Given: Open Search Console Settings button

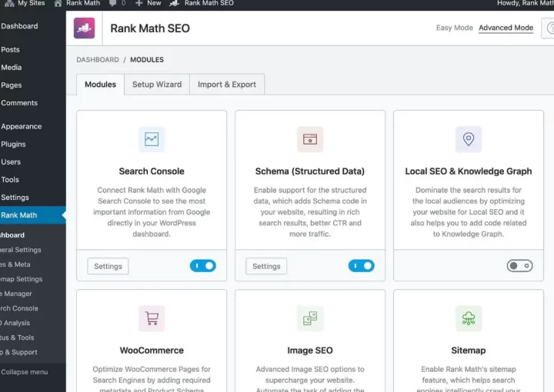Looking at the screenshot, I should click(108, 266).
